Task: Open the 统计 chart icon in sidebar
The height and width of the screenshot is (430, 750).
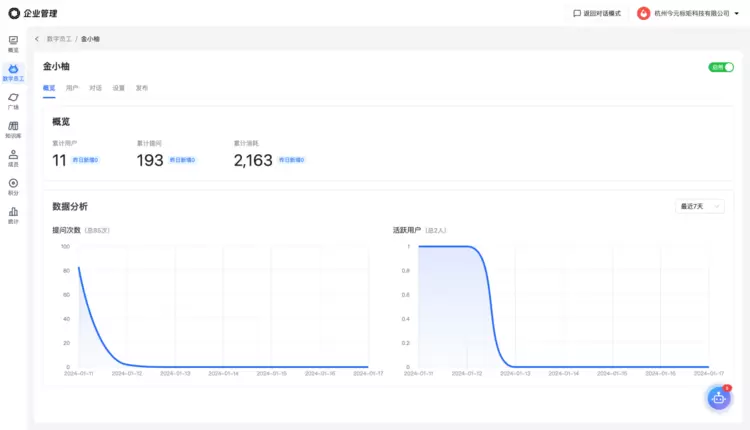Action: [13, 215]
